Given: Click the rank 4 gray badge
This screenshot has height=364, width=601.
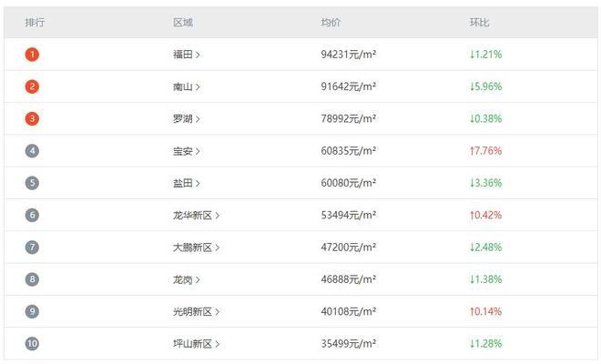Looking at the screenshot, I should point(32,151).
